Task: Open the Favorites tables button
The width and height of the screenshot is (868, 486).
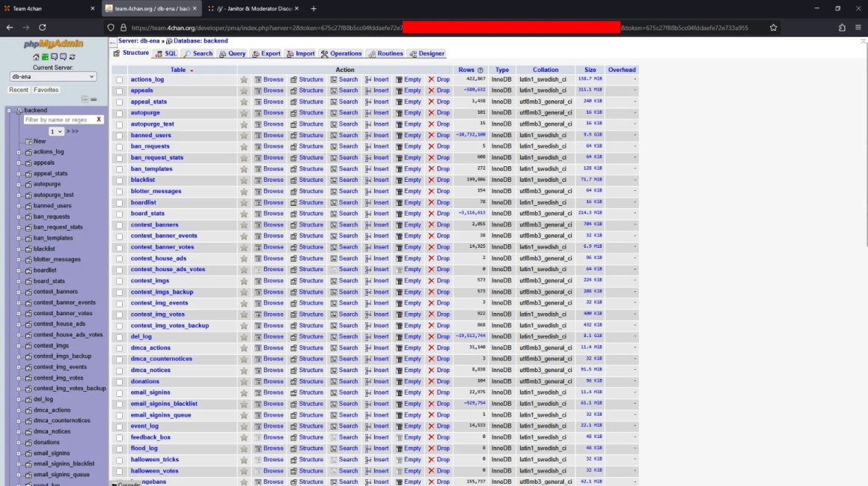Action: click(46, 90)
